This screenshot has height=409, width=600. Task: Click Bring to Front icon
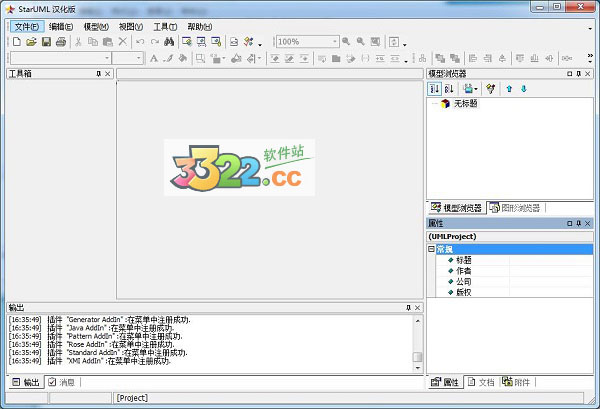tap(440, 59)
